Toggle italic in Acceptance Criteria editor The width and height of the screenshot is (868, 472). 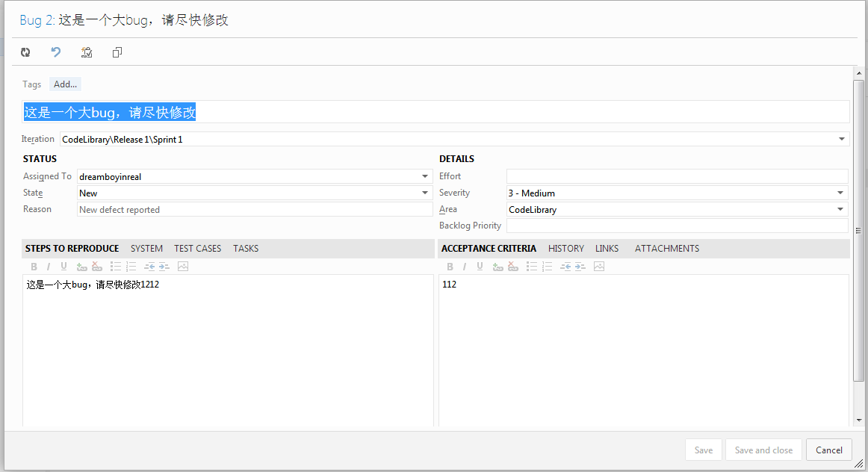(x=464, y=267)
